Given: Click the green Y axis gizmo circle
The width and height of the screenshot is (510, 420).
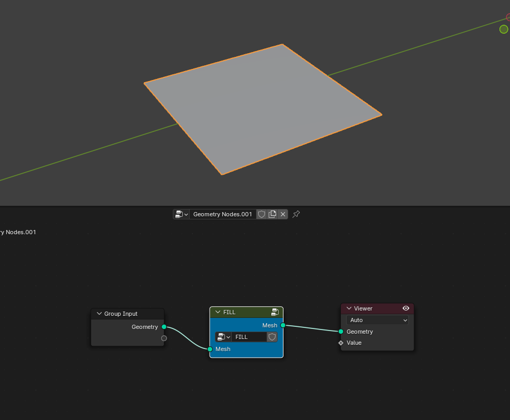Looking at the screenshot, I should click(x=504, y=29).
